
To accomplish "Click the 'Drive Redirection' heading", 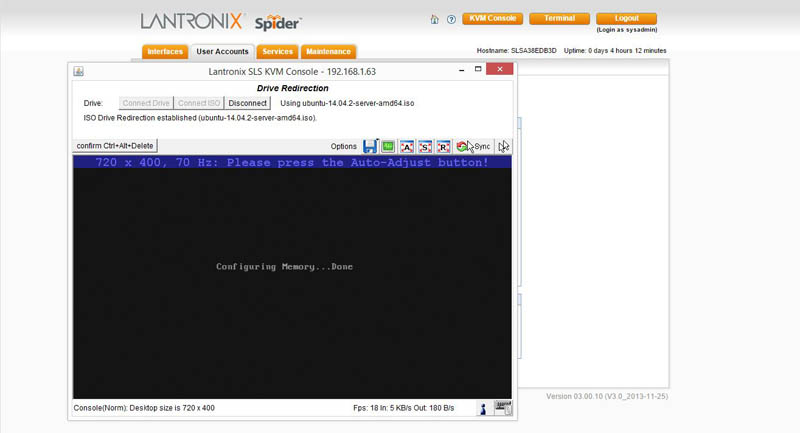I will click(x=292, y=88).
